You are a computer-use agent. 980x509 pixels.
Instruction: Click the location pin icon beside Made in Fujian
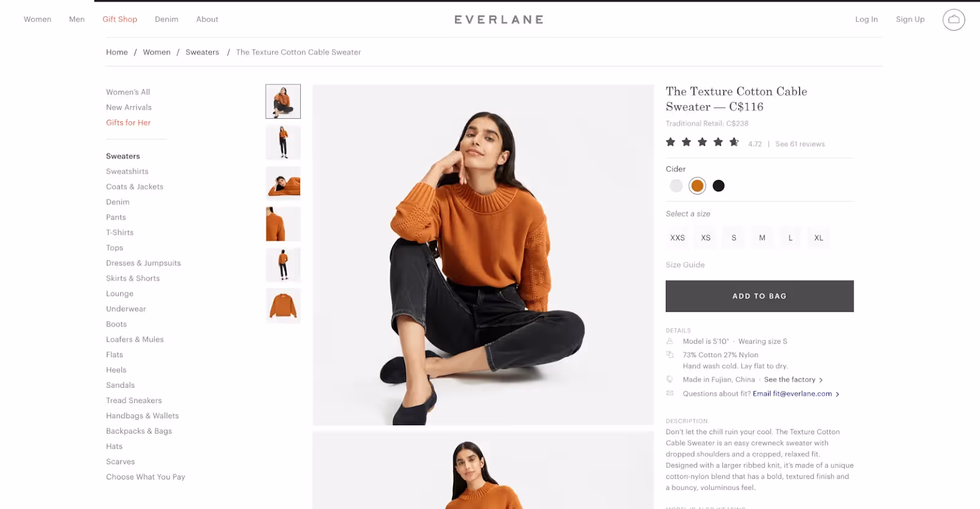click(x=669, y=379)
